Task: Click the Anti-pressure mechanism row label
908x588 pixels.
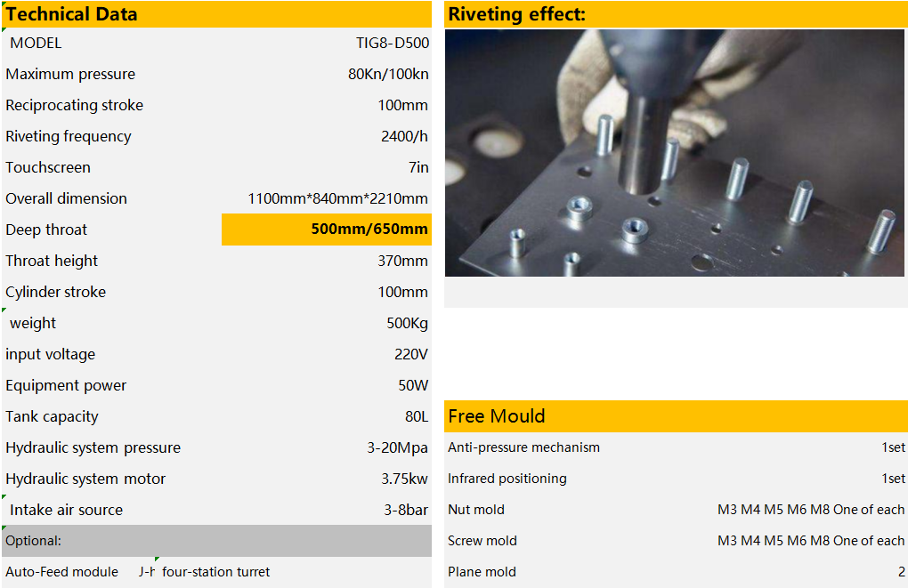Action: tap(523, 447)
